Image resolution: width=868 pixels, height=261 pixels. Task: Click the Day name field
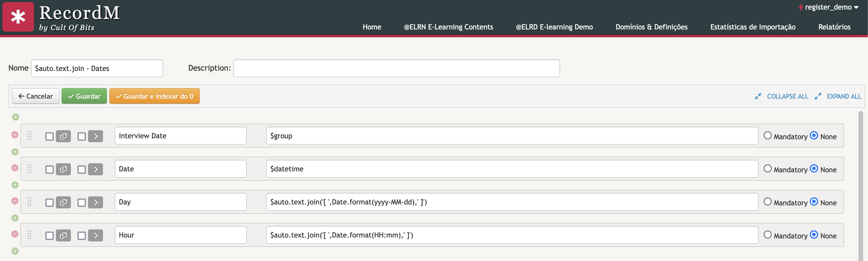click(181, 202)
